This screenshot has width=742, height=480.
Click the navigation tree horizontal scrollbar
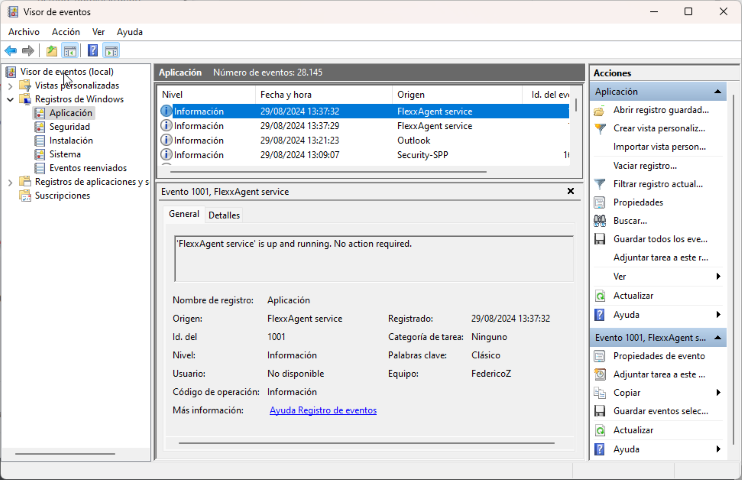(65, 454)
